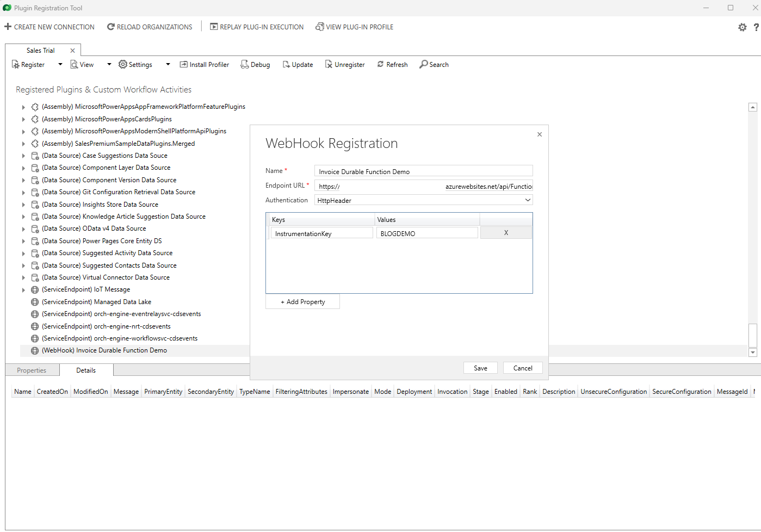Edit the BLOGDEMO value cell

(427, 233)
